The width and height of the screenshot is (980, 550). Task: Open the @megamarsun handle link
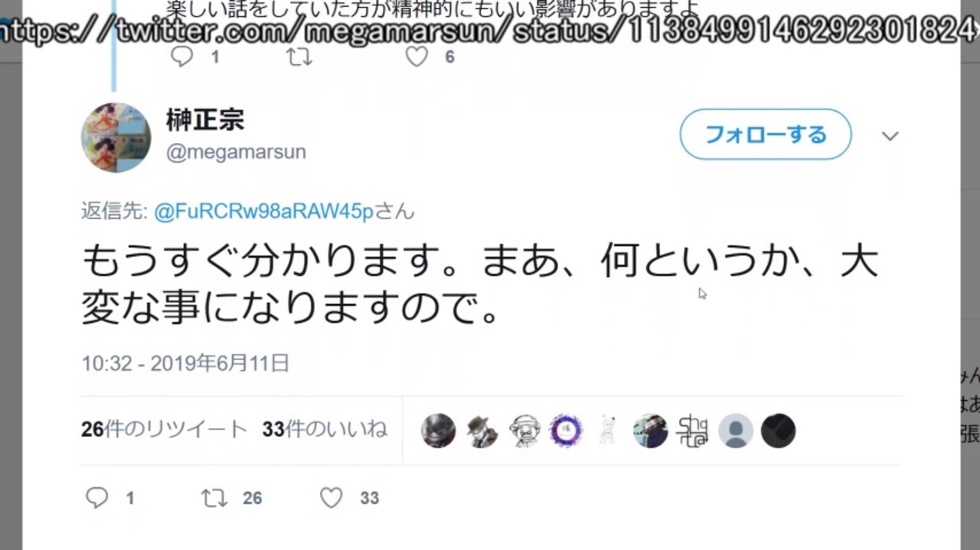(236, 151)
